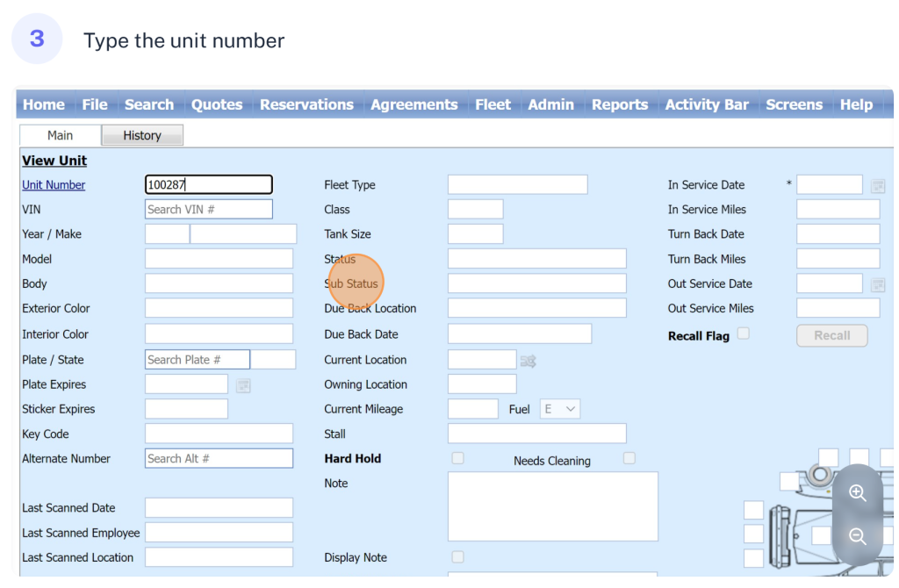899x588 pixels.
Task: Open the Reservations menu
Action: 306,104
